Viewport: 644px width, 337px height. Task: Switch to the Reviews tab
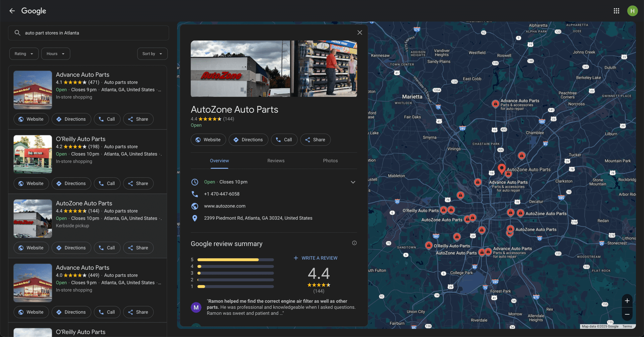tap(276, 161)
